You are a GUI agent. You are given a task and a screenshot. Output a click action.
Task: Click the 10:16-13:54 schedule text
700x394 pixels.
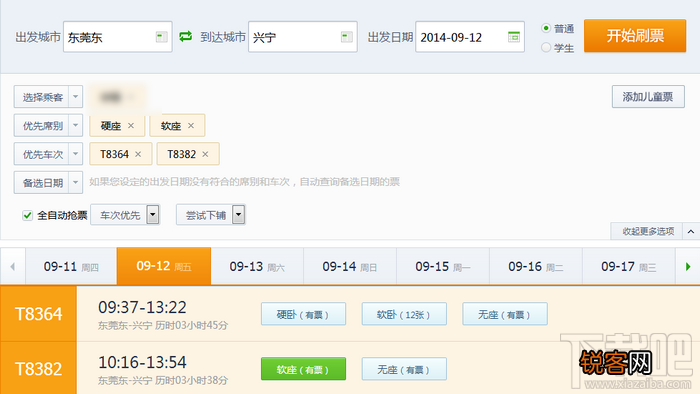[142, 362]
